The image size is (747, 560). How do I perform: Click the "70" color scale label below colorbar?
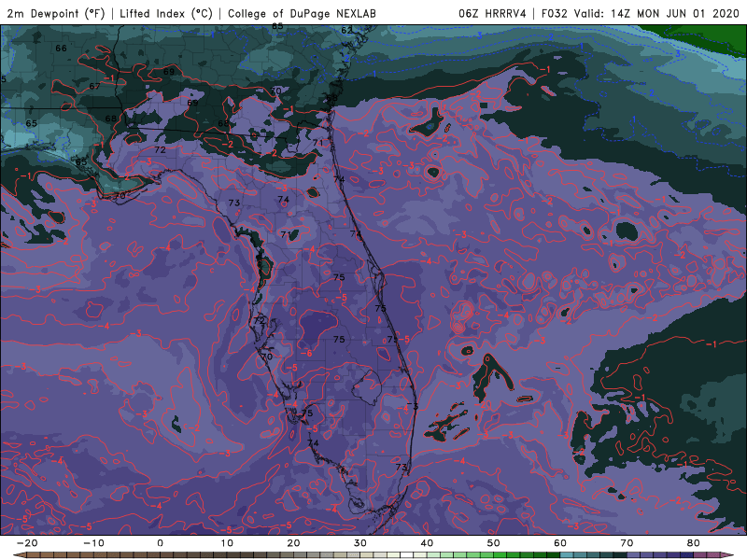tap(627, 543)
